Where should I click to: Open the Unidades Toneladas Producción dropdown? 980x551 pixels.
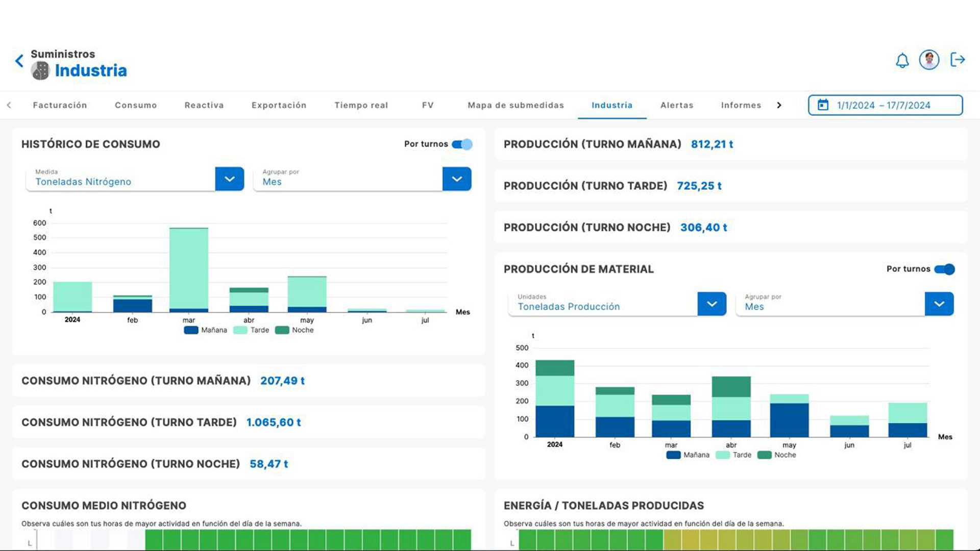pos(712,304)
